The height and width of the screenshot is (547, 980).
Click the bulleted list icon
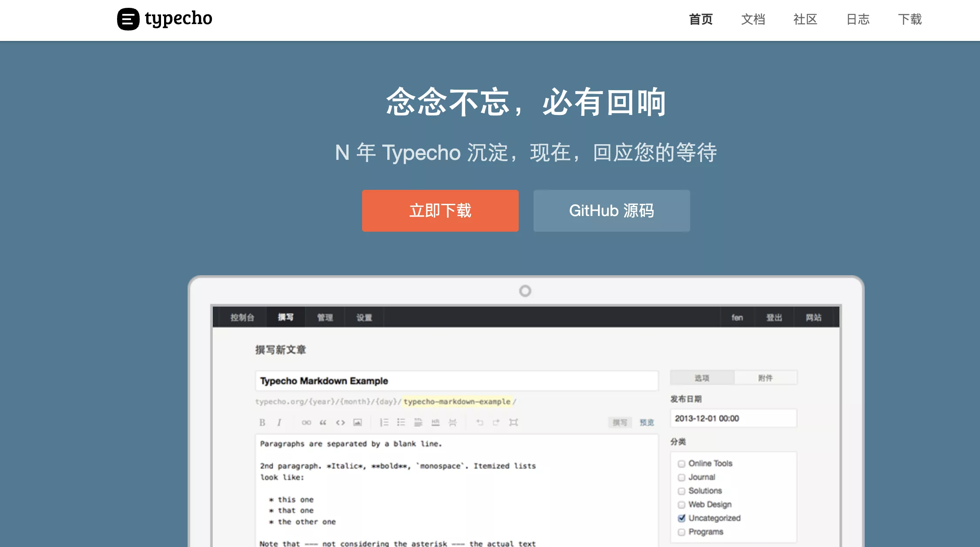click(x=401, y=422)
